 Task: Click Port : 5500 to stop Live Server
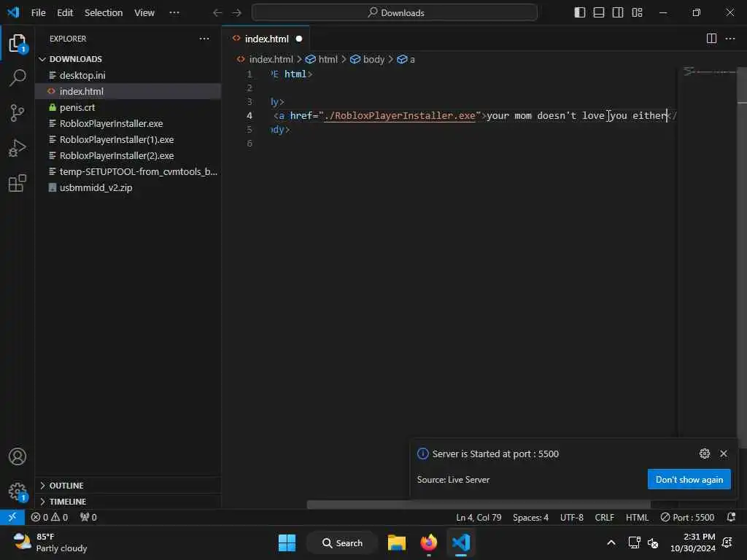[687, 517]
